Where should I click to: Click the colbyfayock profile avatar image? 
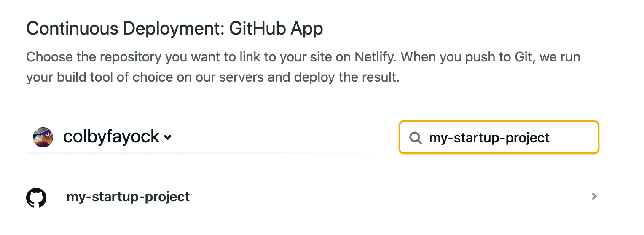point(43,137)
